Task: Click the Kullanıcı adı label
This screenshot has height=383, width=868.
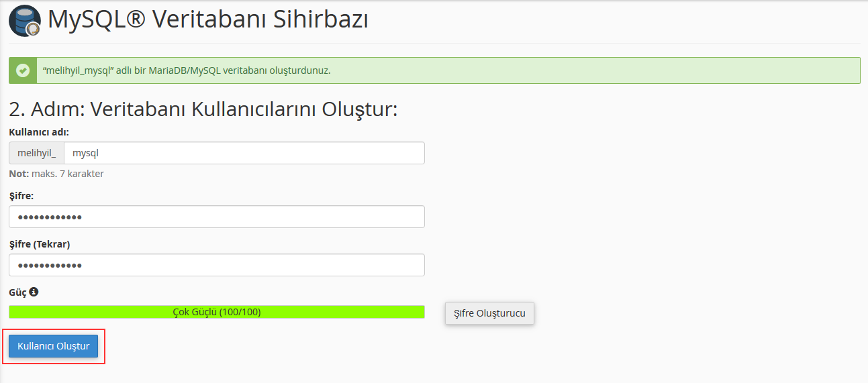Action: 39,132
